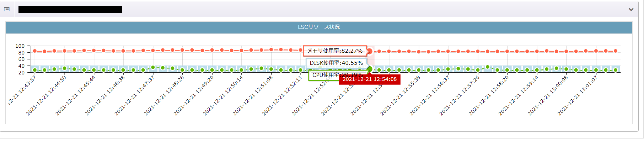Click x-axis label 2021-12-21 12:44:50
644x141 pixels.
pos(46,95)
